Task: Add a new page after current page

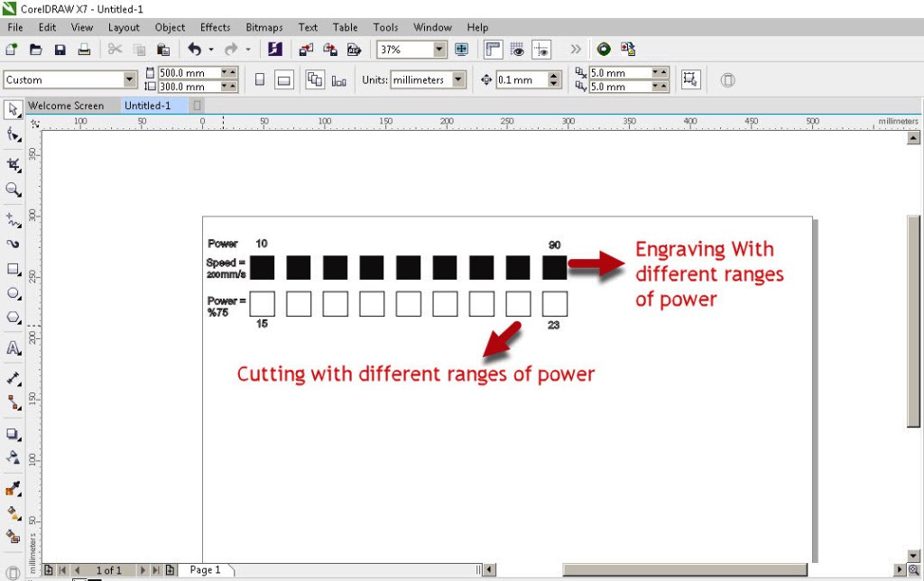Action: 170,570
